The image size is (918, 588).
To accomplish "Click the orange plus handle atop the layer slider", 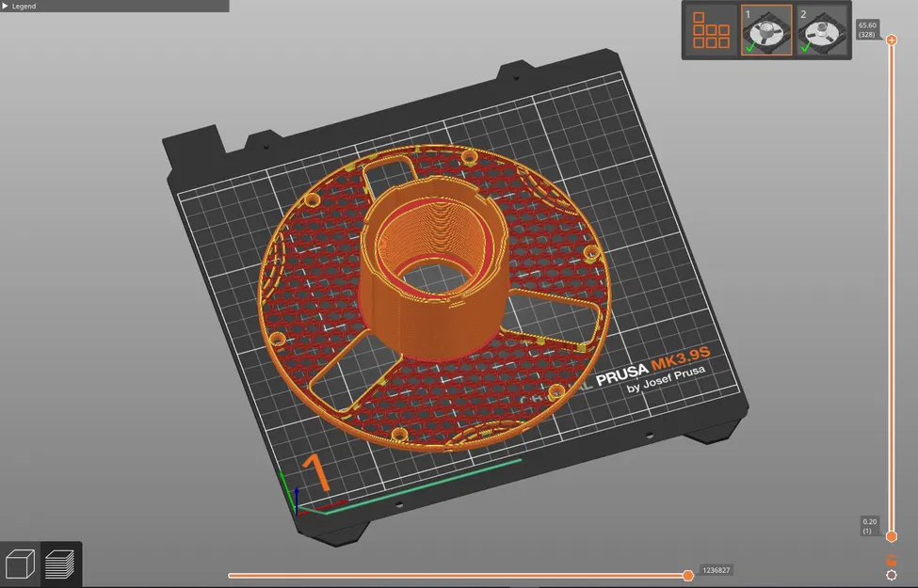I will tap(892, 40).
